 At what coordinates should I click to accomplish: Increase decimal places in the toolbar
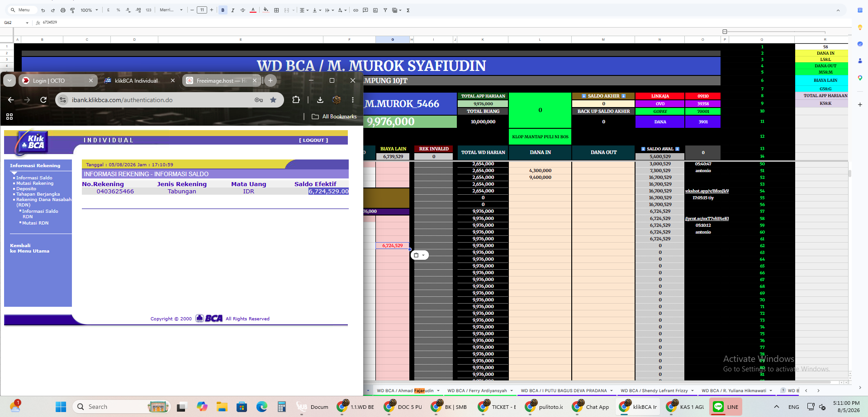(x=138, y=10)
